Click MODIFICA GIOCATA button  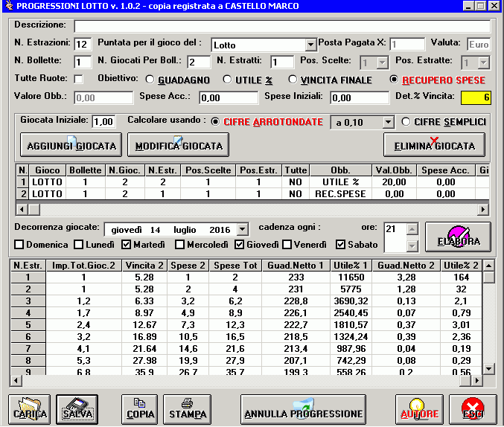coord(179,145)
